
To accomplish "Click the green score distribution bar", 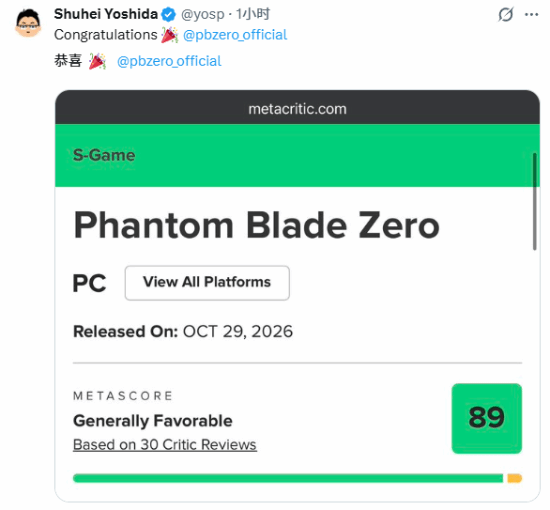I will tap(288, 478).
